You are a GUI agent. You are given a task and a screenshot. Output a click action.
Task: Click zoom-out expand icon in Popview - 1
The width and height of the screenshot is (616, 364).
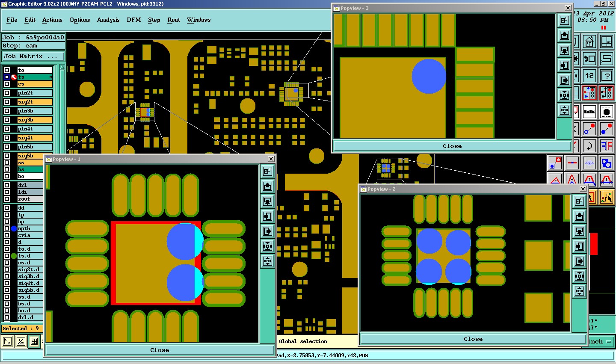click(268, 261)
